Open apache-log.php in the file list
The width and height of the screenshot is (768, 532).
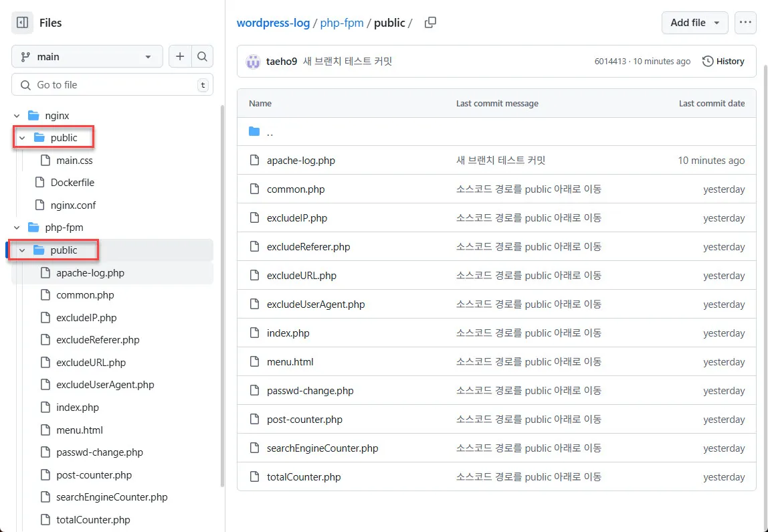[x=301, y=161]
